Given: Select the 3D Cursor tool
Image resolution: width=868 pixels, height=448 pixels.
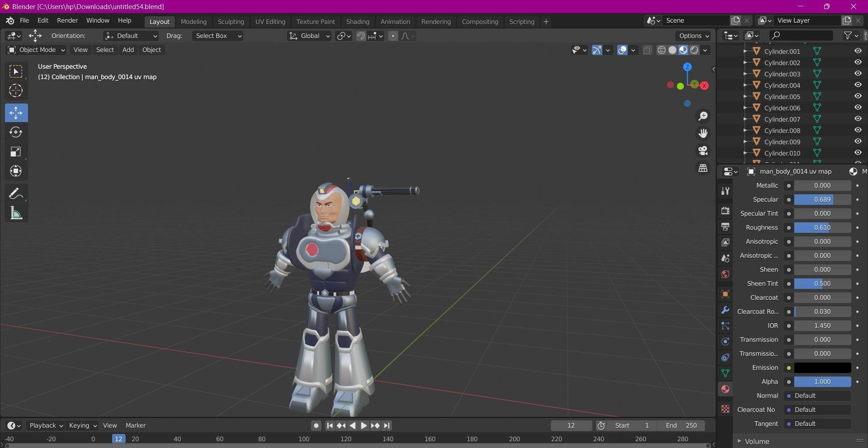Looking at the screenshot, I should tap(16, 91).
